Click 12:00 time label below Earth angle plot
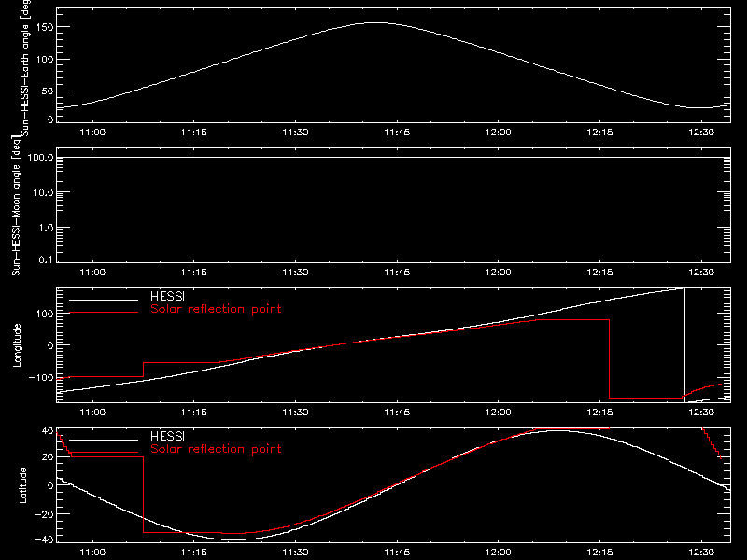Image resolution: width=747 pixels, height=560 pixels. [x=499, y=133]
